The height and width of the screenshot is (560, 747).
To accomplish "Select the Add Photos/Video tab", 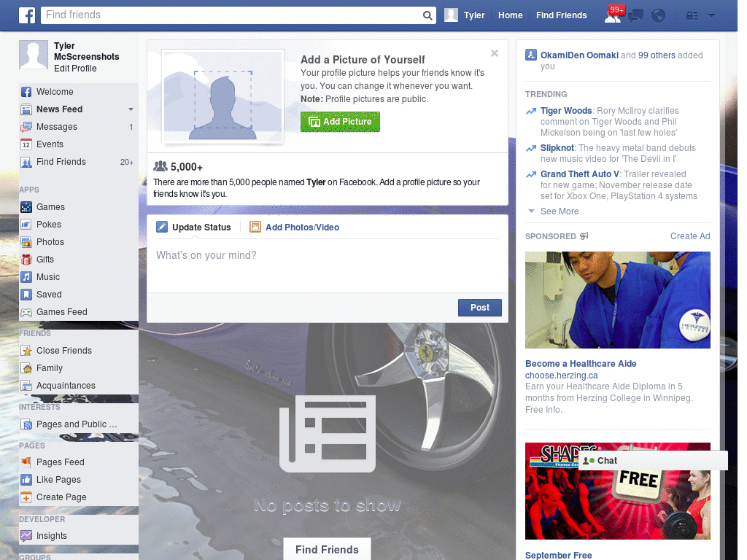I will [x=295, y=227].
